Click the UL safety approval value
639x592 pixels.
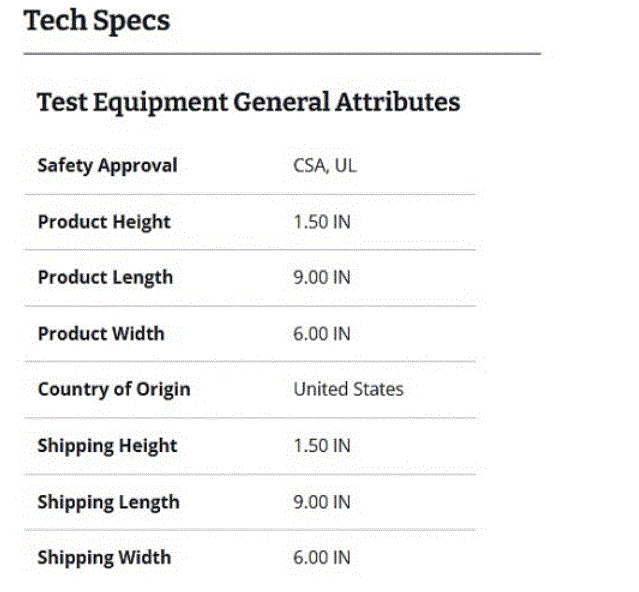tap(345, 165)
